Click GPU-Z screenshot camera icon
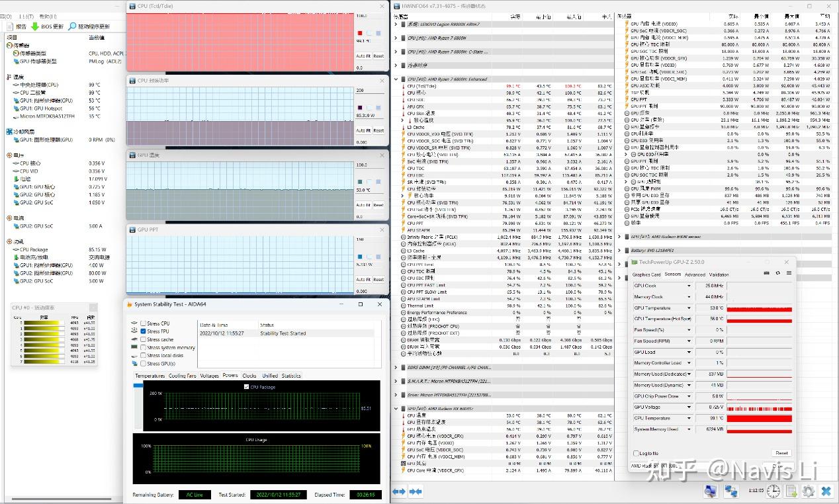 pyautogui.click(x=767, y=273)
